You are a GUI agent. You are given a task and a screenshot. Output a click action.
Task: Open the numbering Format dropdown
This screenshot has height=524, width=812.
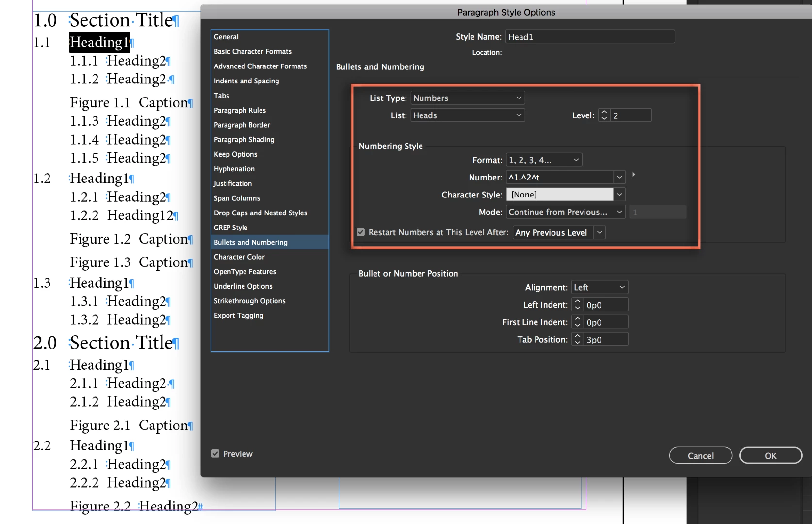click(x=544, y=160)
